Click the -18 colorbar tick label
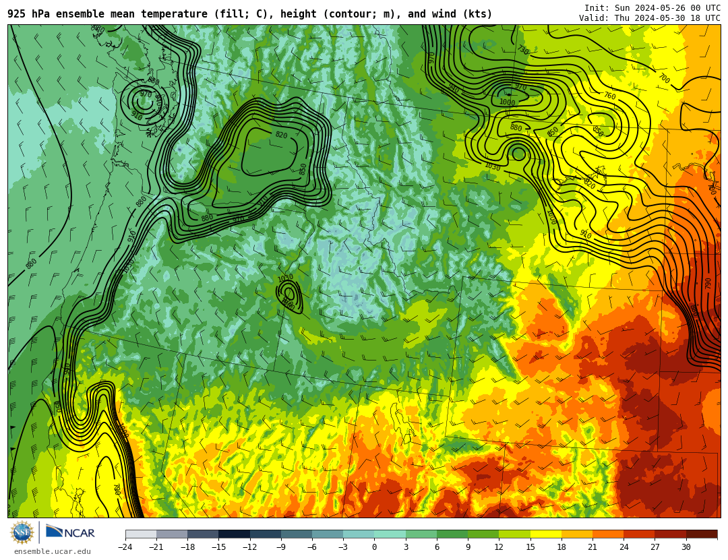The image size is (728, 560). (187, 547)
